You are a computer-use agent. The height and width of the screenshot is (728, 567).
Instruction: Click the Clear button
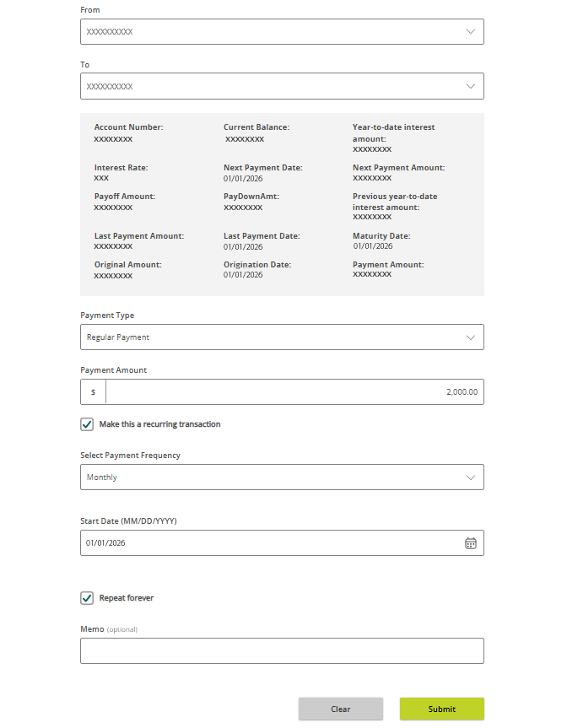point(340,709)
